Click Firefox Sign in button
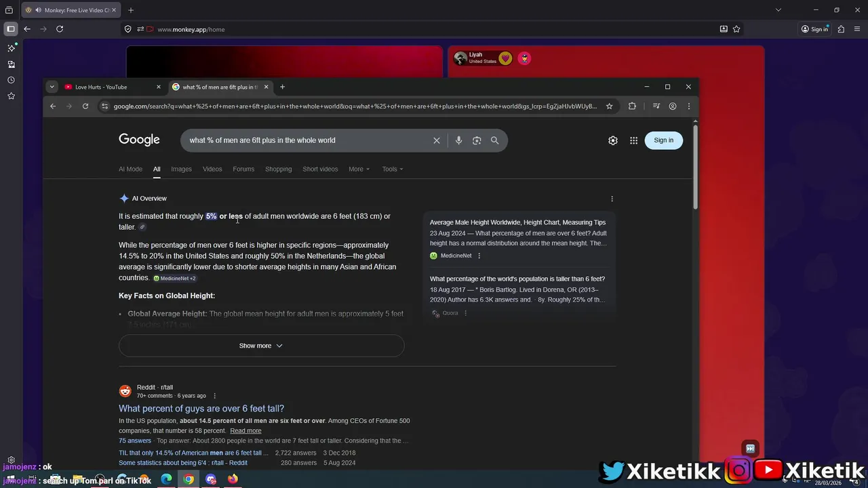Viewport: 868px width, 488px height. [814, 29]
